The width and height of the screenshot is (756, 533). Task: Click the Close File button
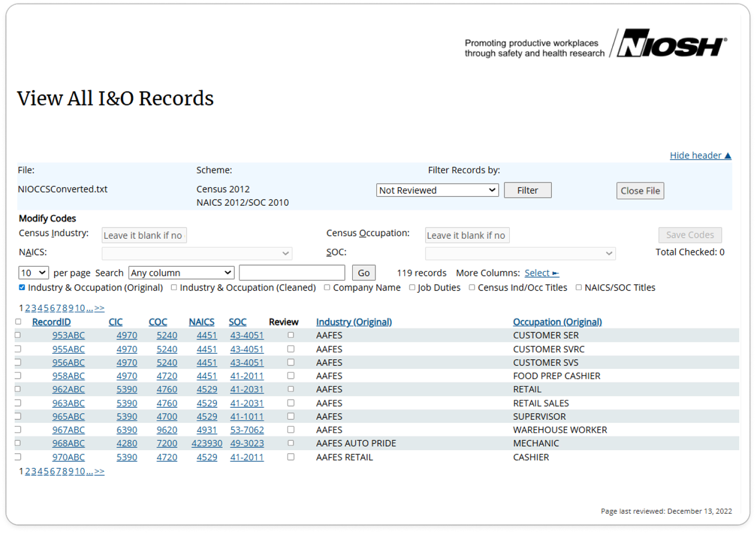coord(640,191)
